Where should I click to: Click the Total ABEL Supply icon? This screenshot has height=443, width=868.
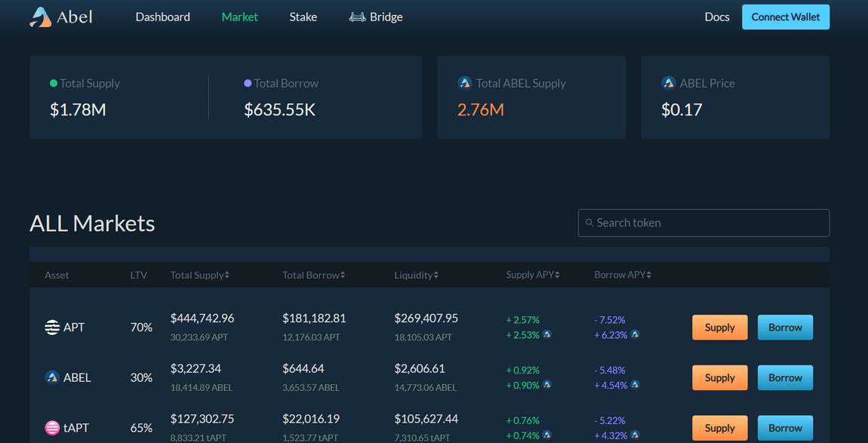(x=465, y=84)
